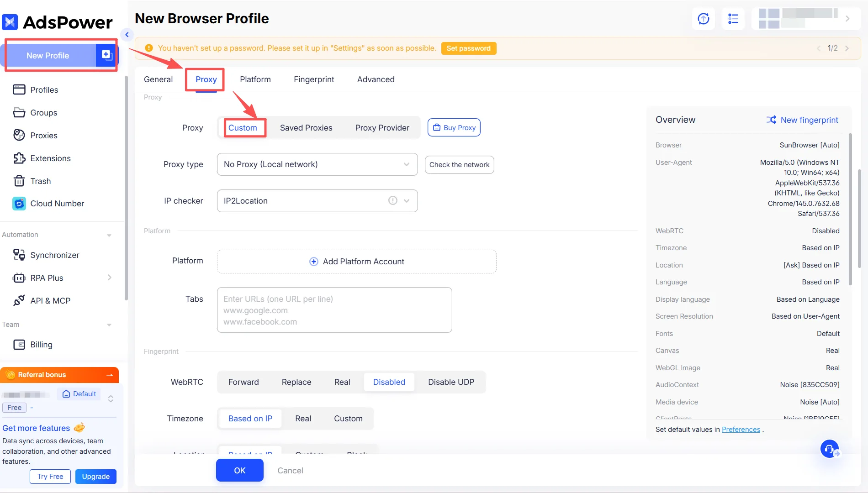
Task: Open Proxies from the sidebar
Action: point(44,135)
